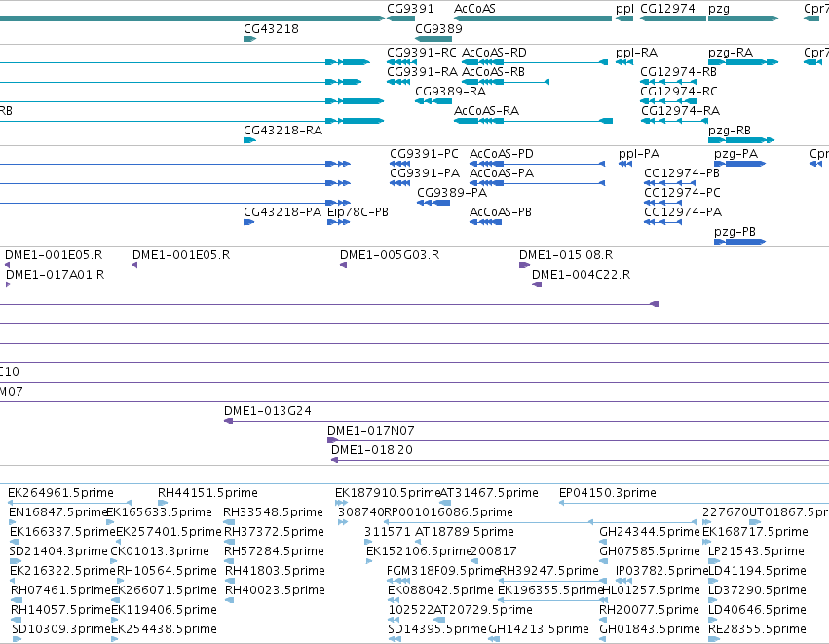
Task: Open protein ppl-PA
Action: (x=639, y=154)
